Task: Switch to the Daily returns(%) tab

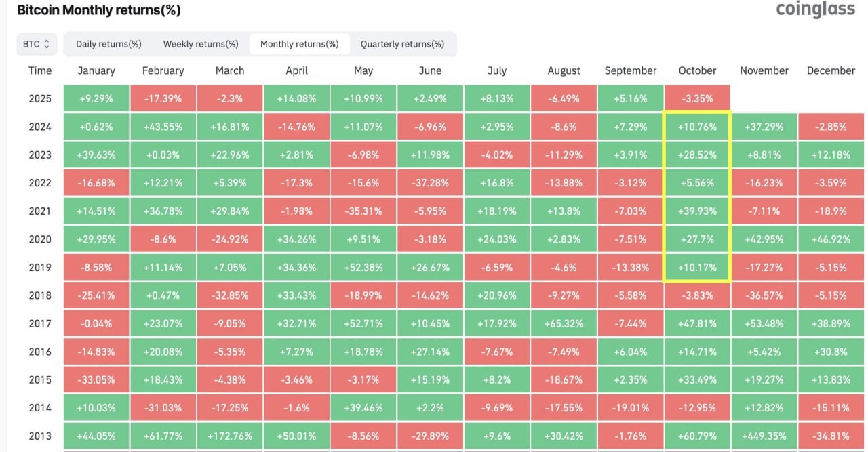Action: click(x=107, y=43)
